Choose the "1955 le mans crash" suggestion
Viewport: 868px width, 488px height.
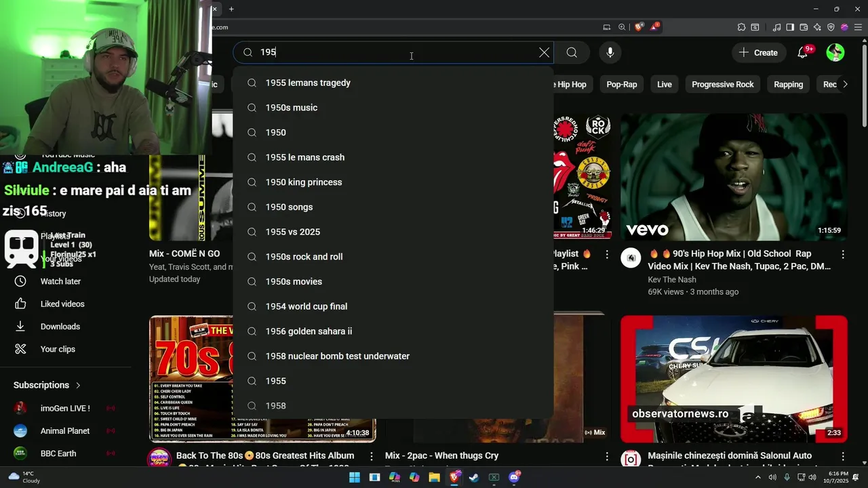click(x=393, y=157)
